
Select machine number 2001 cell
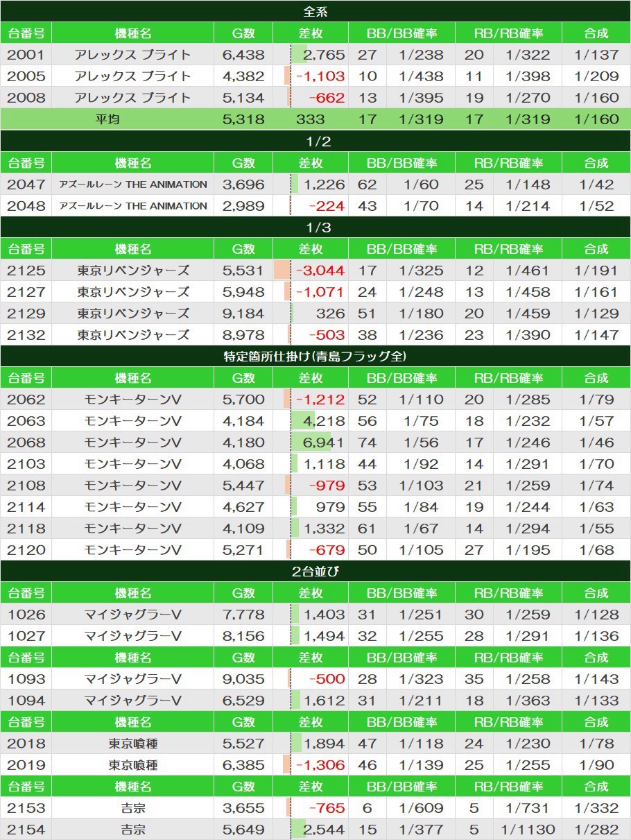coord(26,54)
